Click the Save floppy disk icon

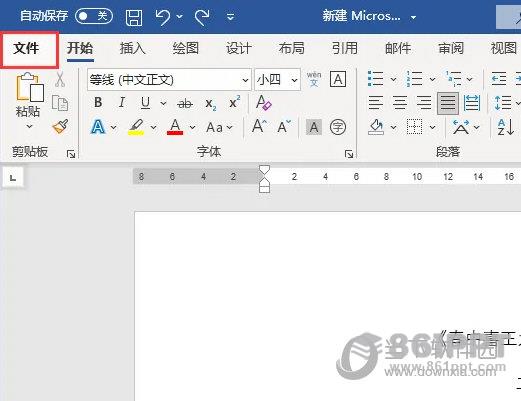134,17
